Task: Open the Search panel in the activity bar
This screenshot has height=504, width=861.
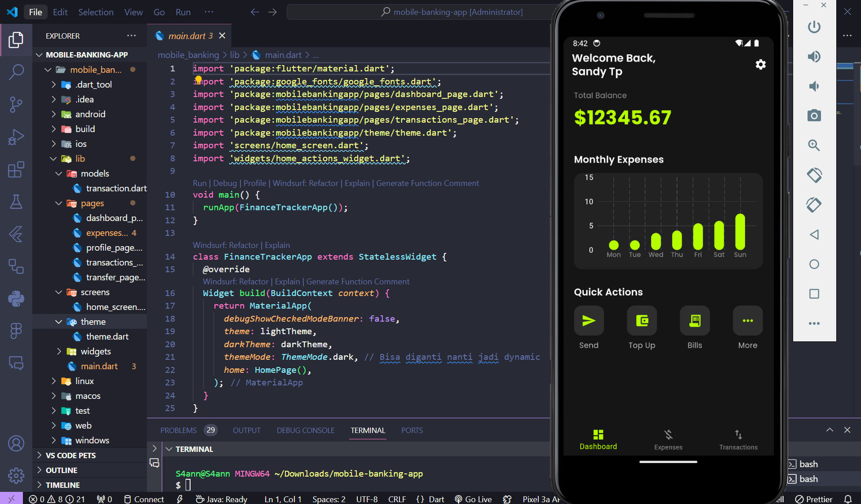Action: [16, 72]
